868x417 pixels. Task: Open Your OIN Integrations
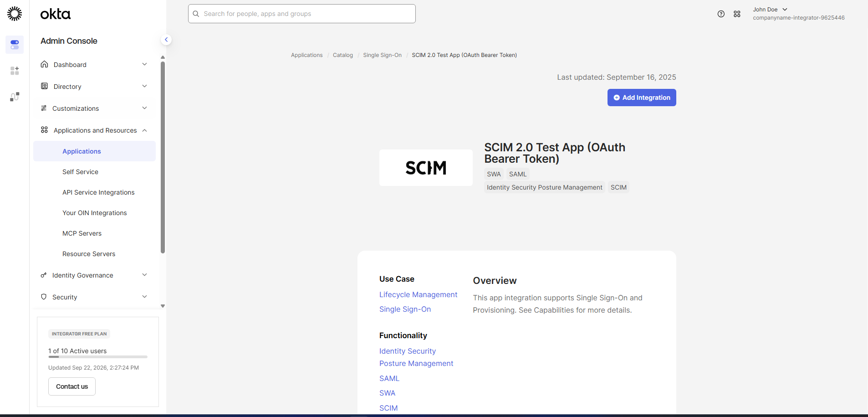[94, 213]
